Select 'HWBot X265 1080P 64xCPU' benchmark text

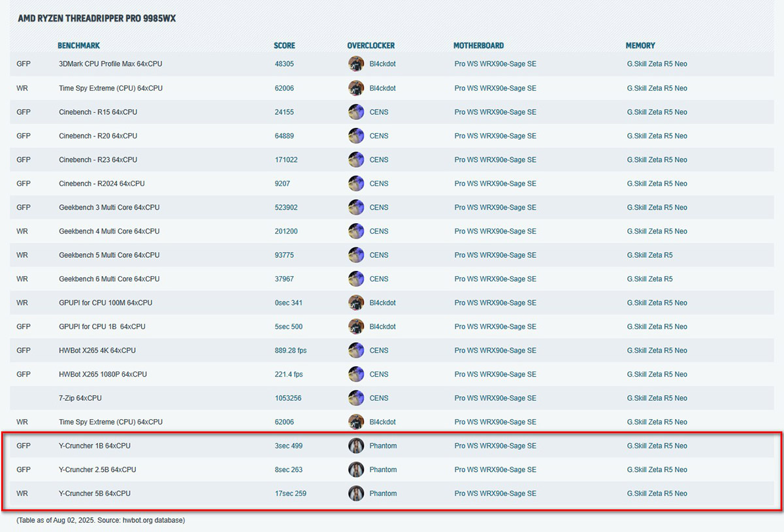point(103,374)
